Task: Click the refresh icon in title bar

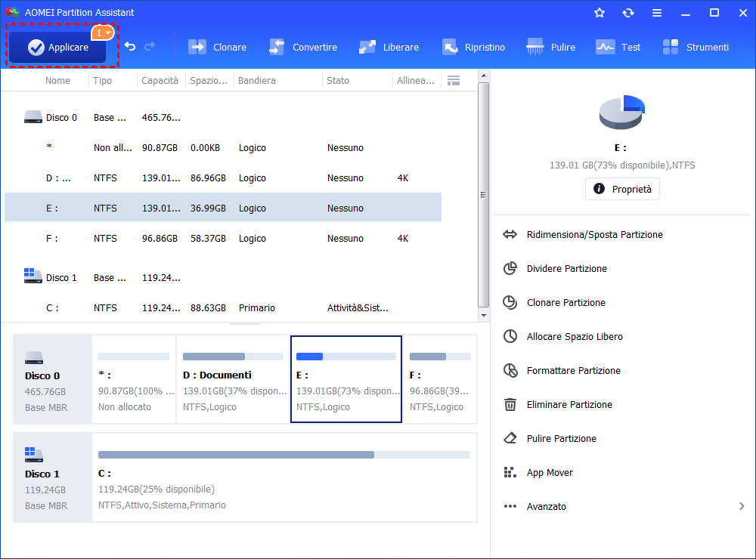Action: 628,13
